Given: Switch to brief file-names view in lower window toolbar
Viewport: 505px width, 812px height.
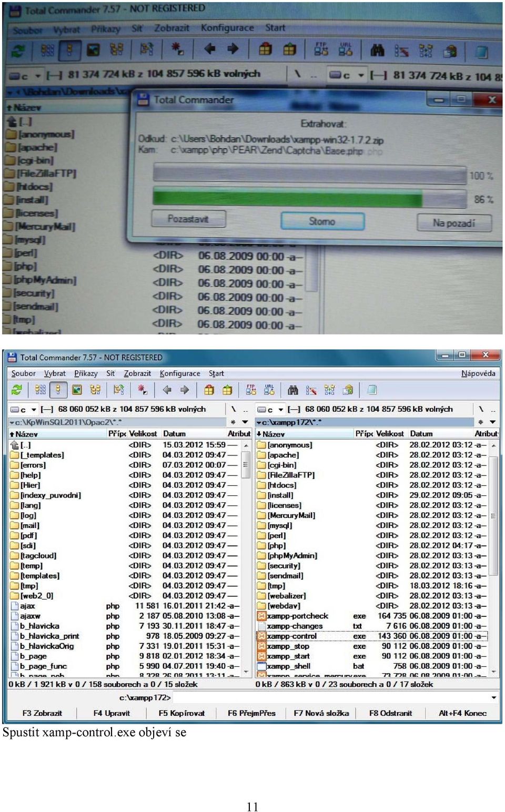Looking at the screenshot, I should [41, 390].
